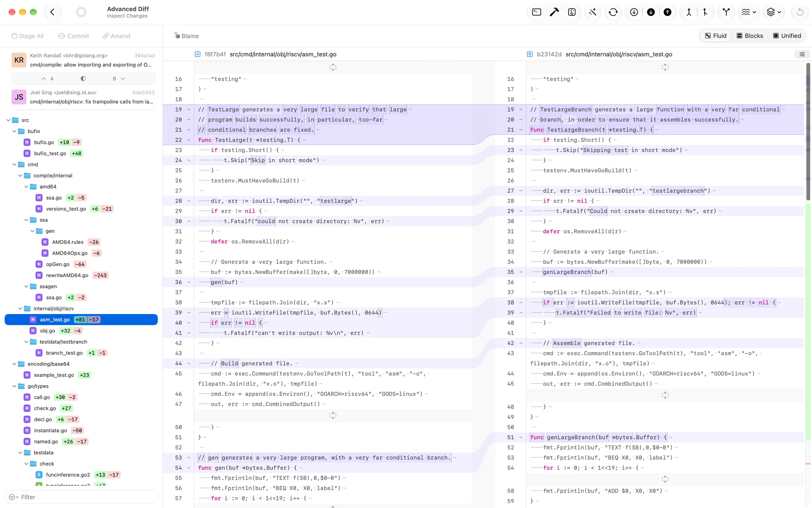Collapse the gen folder
The image size is (812, 508).
click(32, 231)
